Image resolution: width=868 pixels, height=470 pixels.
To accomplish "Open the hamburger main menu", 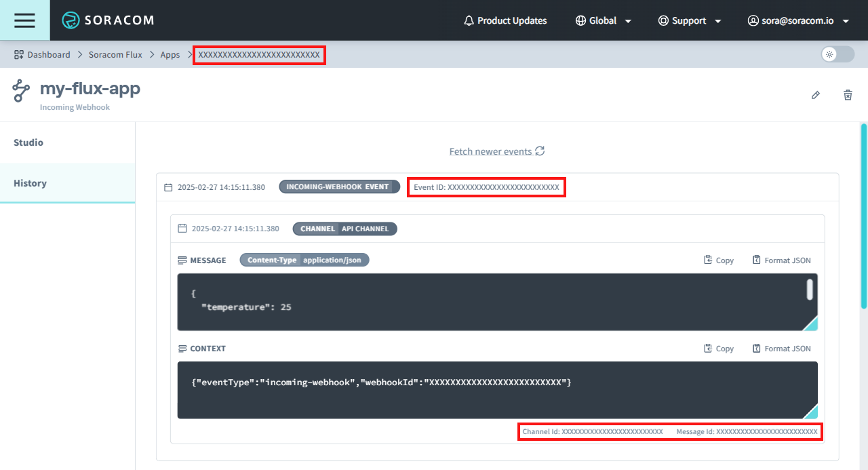I will (x=24, y=20).
